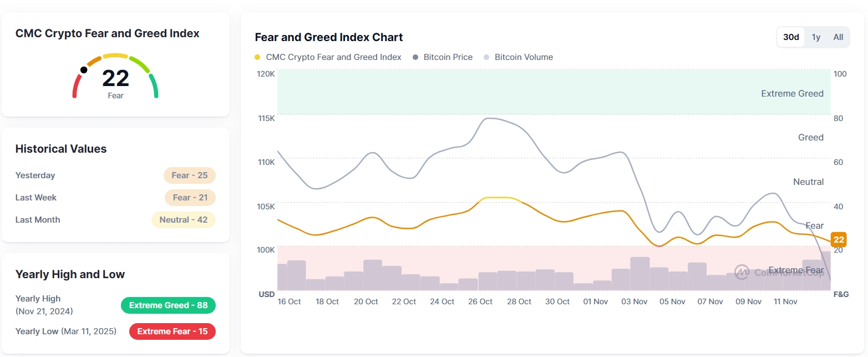Click the Yesterday label
This screenshot has height=357, width=868.
pyautogui.click(x=35, y=175)
